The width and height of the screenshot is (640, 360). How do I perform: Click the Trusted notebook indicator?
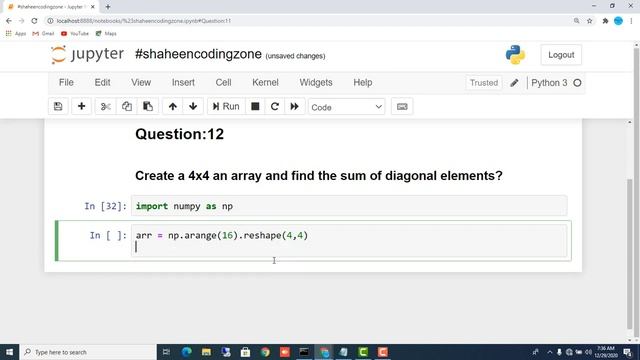click(484, 83)
